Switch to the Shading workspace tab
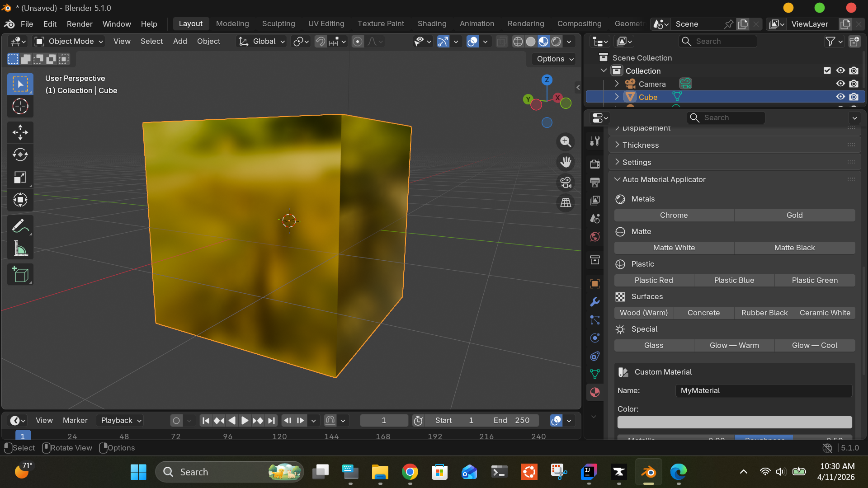This screenshot has width=868, height=488. click(432, 23)
